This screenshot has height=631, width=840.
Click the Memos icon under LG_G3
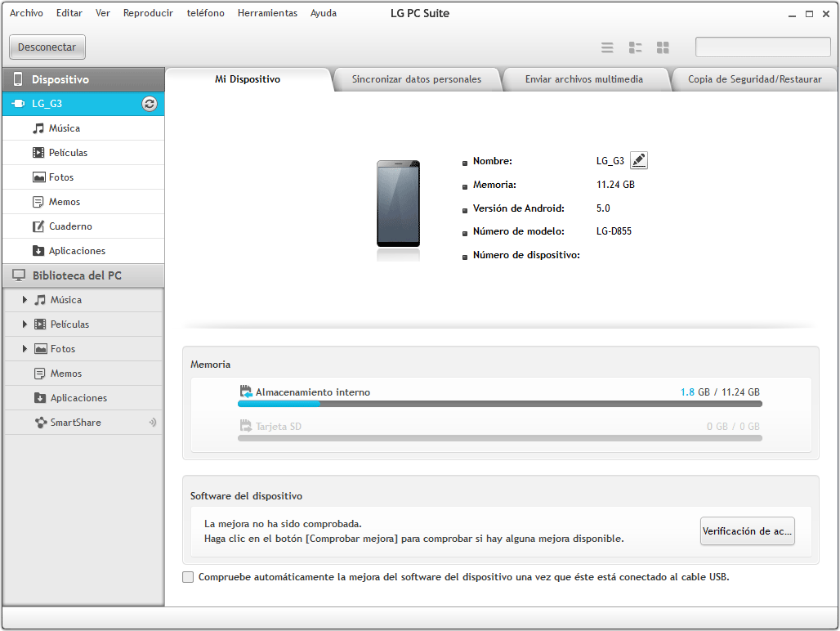pyautogui.click(x=38, y=202)
